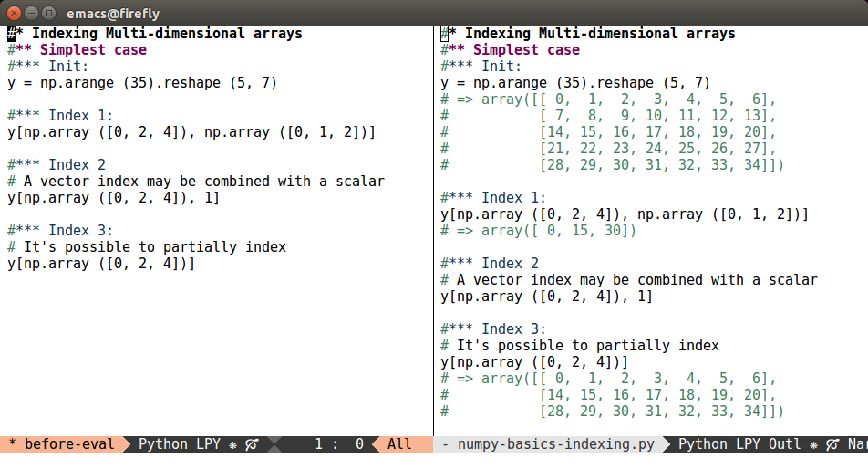Click the line and column position indicator
This screenshot has height=469, width=868.
(339, 444)
